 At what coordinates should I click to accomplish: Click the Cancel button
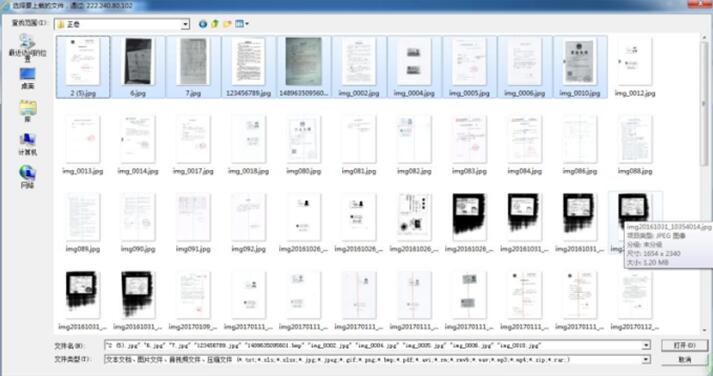click(x=684, y=360)
